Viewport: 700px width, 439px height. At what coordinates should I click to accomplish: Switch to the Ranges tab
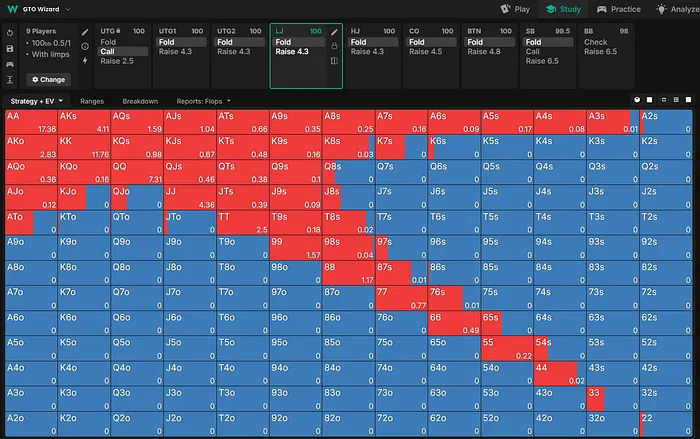(92, 101)
